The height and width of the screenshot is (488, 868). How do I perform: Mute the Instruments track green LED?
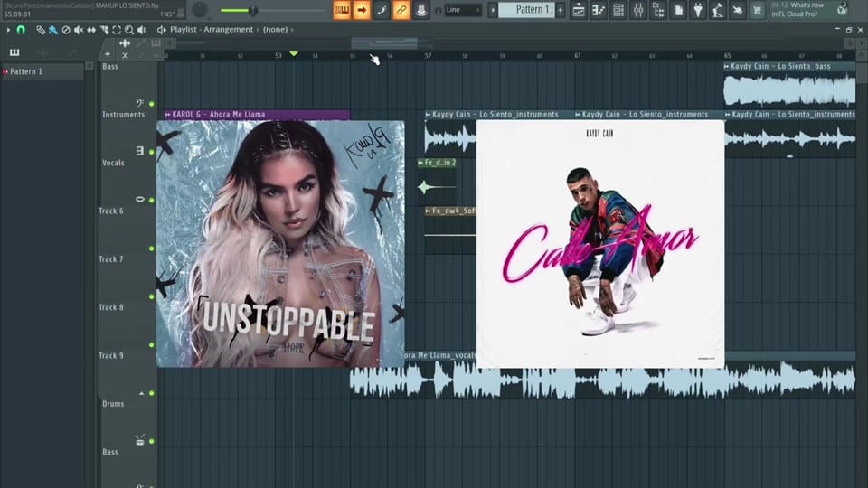point(152,152)
